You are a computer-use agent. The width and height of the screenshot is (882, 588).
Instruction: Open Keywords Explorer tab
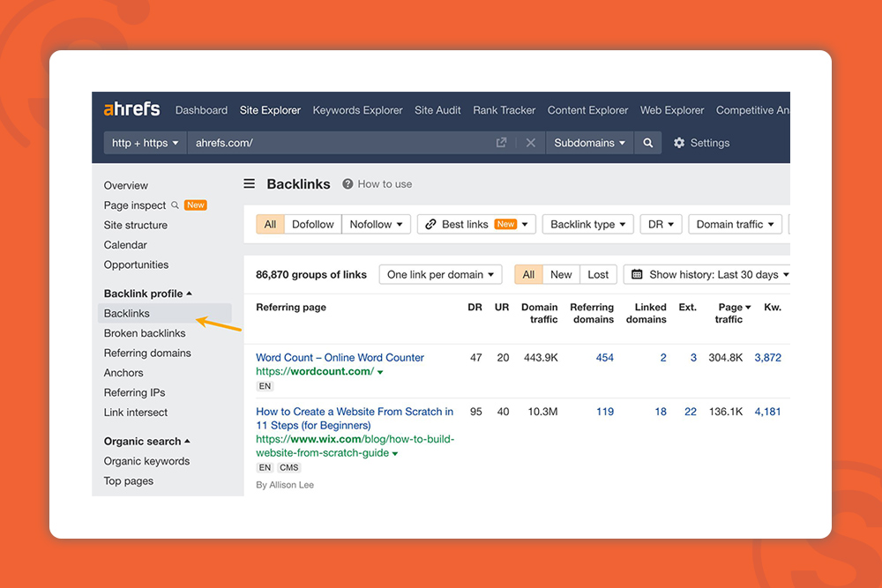[x=358, y=110]
